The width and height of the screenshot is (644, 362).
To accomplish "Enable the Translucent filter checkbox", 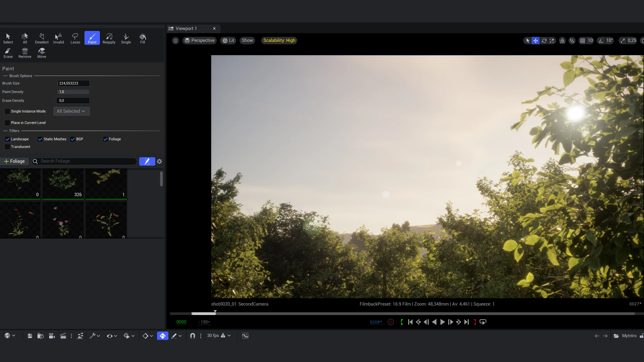I will click(x=7, y=147).
